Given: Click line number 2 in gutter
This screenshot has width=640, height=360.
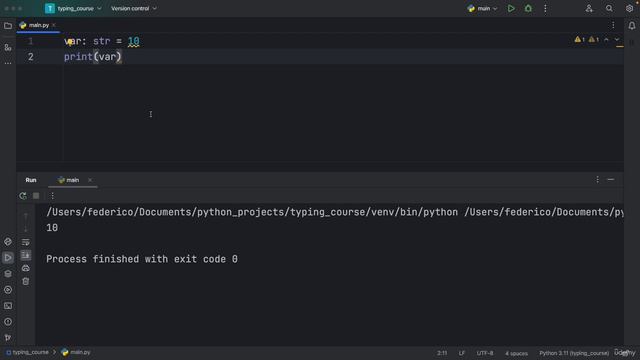Looking at the screenshot, I should (x=31, y=57).
